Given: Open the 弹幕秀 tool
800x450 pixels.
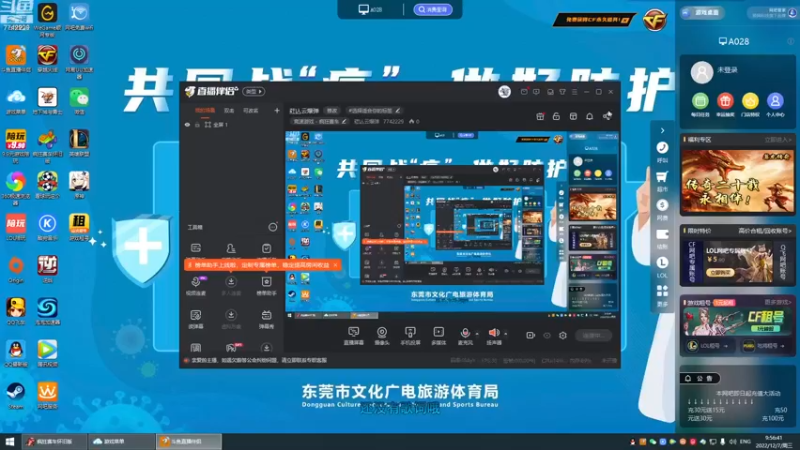Looking at the screenshot, I should point(266,319).
